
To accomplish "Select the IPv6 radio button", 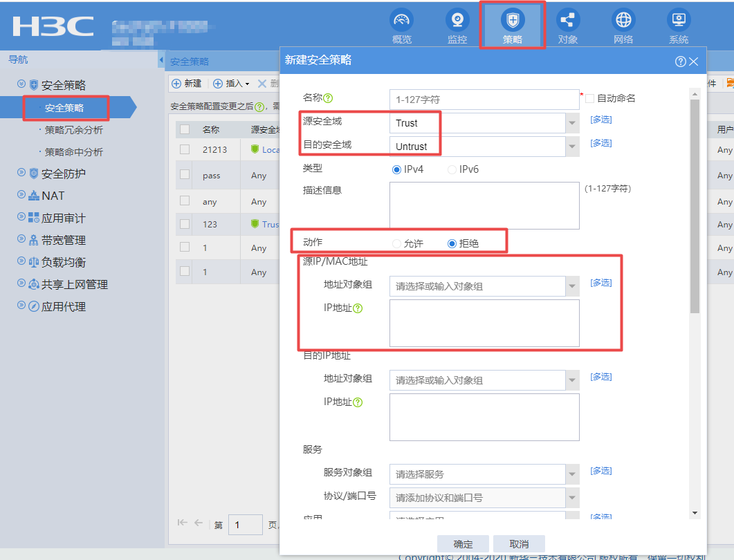I will click(x=452, y=170).
